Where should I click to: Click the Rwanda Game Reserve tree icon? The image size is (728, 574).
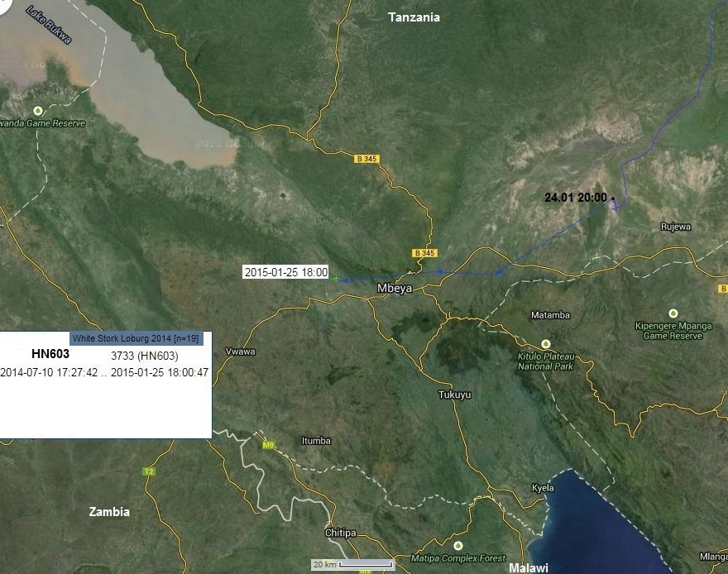38,111
